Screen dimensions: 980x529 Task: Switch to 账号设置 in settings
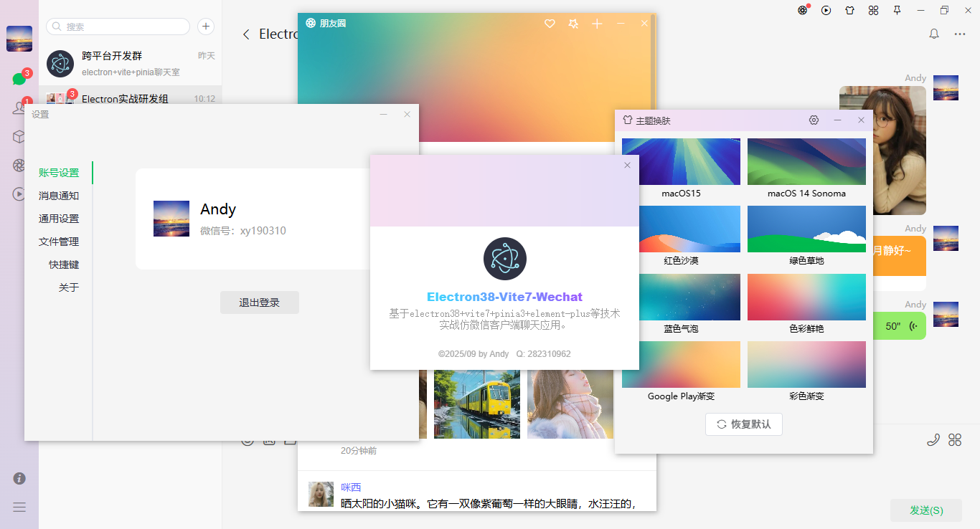click(x=59, y=173)
